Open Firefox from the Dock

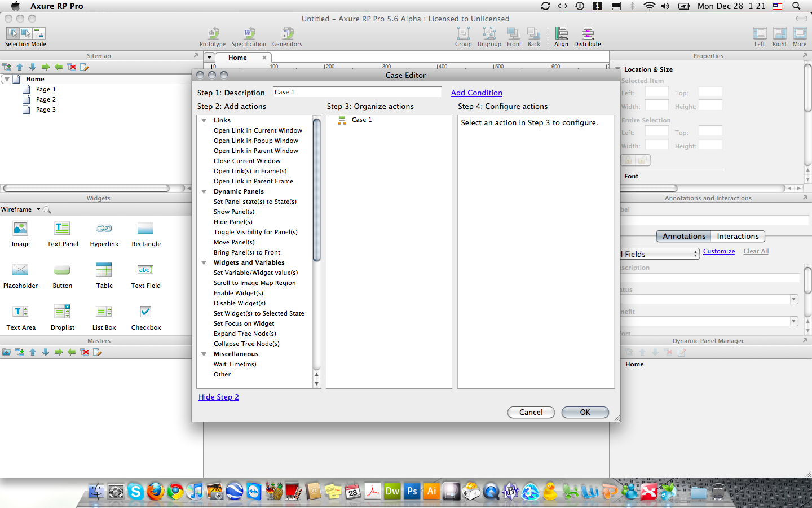(x=155, y=492)
